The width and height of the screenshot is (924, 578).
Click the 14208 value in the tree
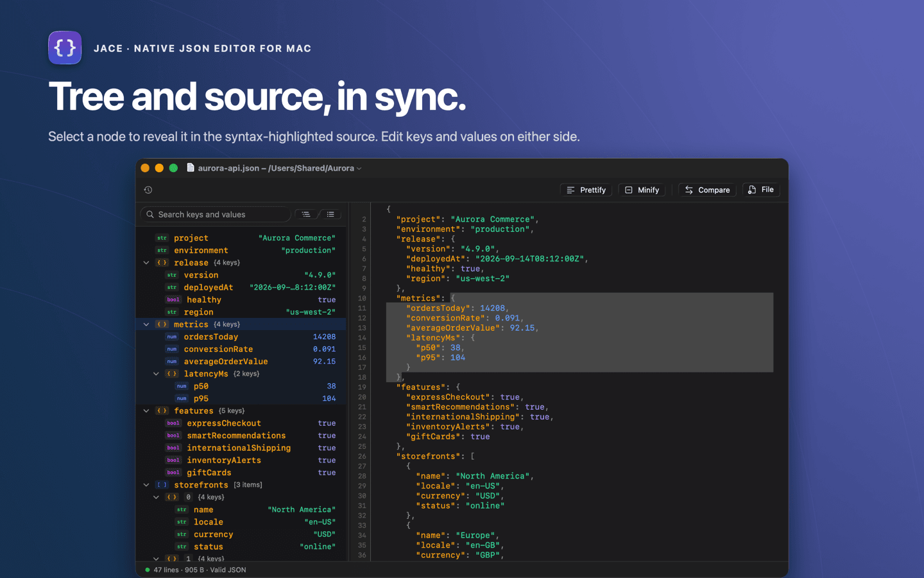324,337
